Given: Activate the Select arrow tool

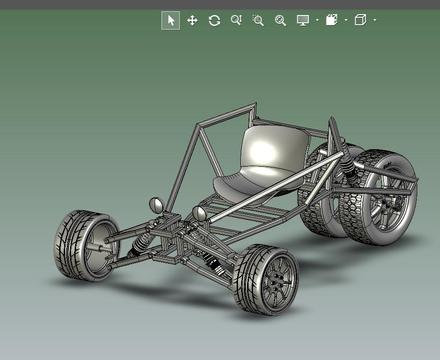Looking at the screenshot, I should [x=171, y=20].
